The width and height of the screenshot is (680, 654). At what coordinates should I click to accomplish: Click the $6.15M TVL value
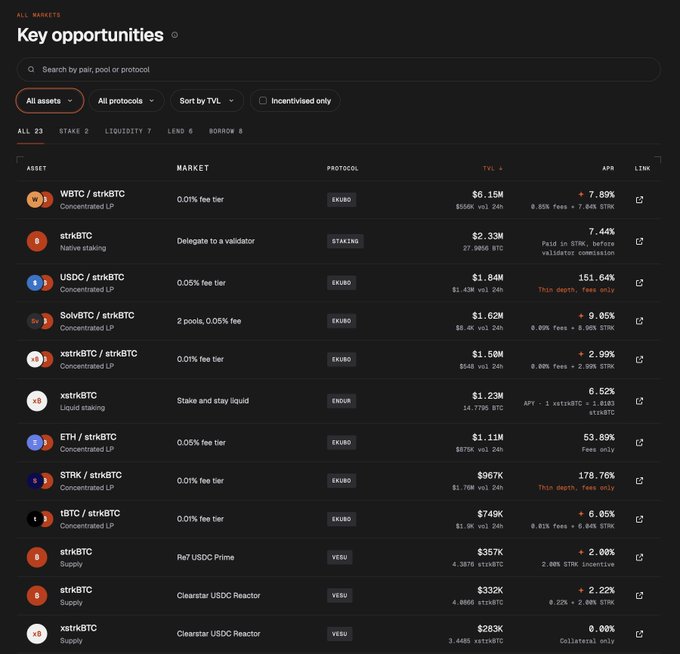(x=487, y=194)
